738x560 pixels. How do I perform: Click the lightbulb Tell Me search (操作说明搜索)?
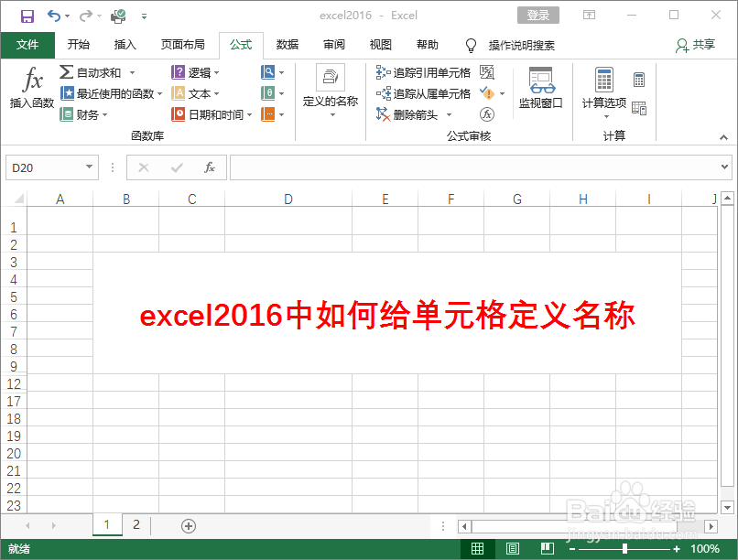[510, 45]
